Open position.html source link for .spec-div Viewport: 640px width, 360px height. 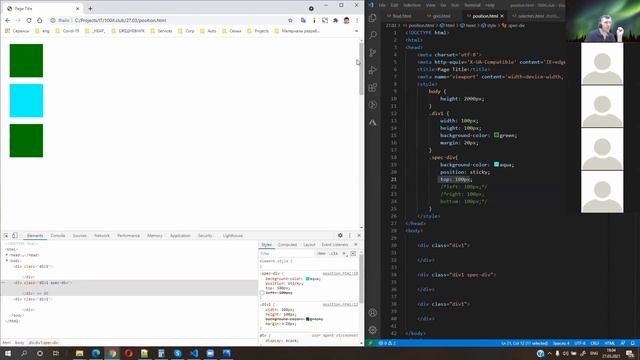point(340,273)
